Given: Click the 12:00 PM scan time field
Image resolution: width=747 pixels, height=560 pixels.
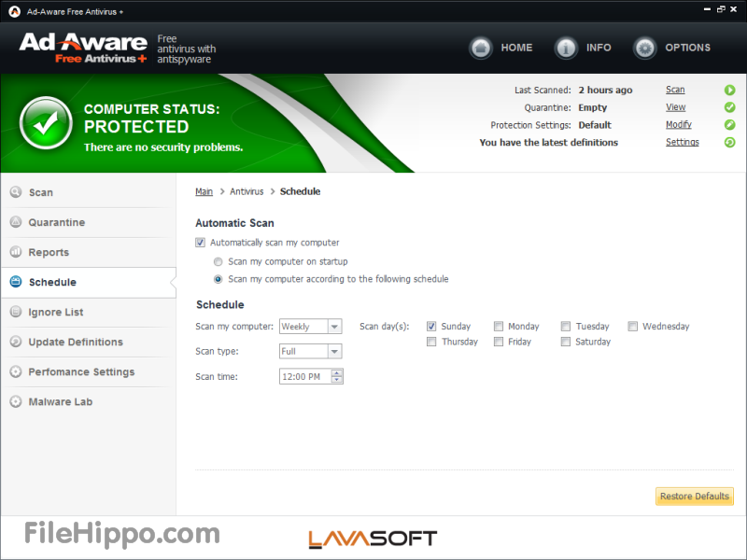Looking at the screenshot, I should (305, 377).
